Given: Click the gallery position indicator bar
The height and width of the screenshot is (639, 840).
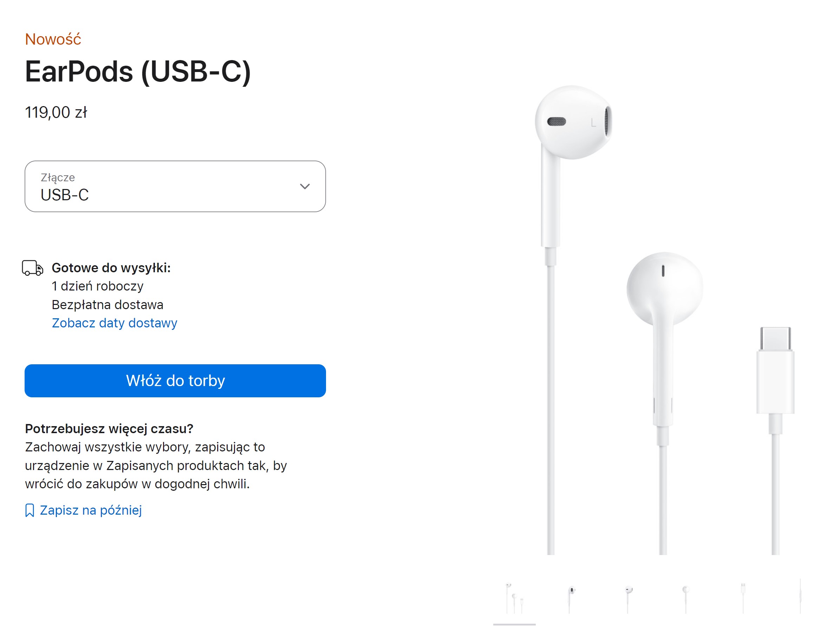Looking at the screenshot, I should [x=514, y=625].
